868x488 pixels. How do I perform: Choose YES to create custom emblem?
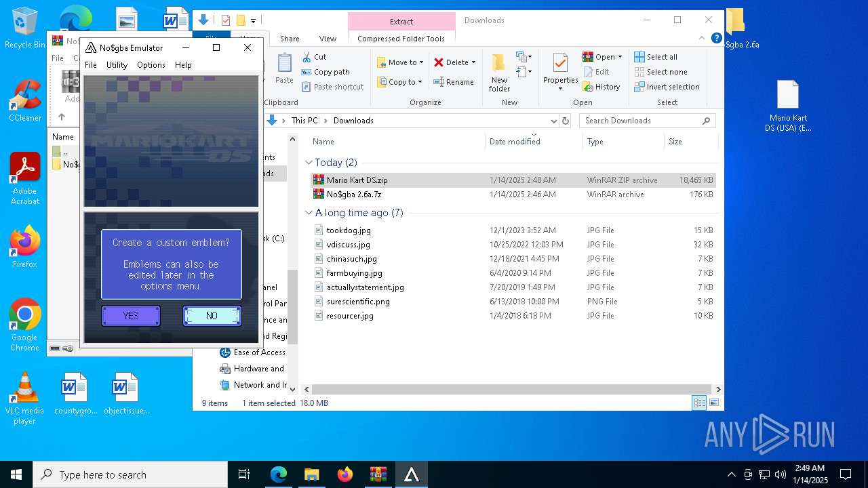(x=131, y=316)
